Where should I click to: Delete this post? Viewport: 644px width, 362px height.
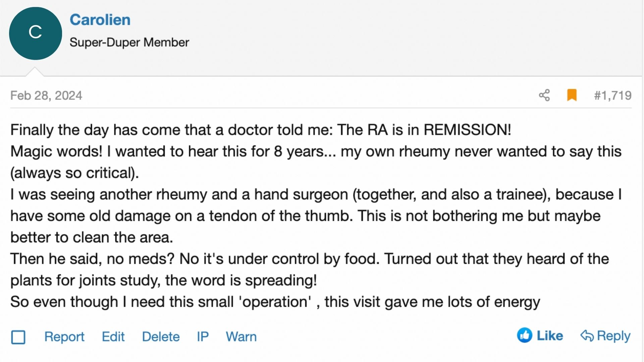(x=161, y=337)
